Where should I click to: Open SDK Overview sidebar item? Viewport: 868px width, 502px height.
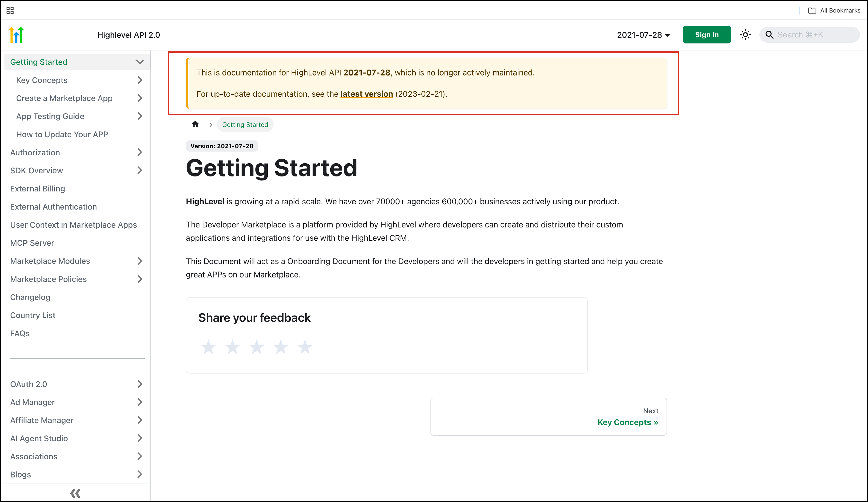pos(37,171)
